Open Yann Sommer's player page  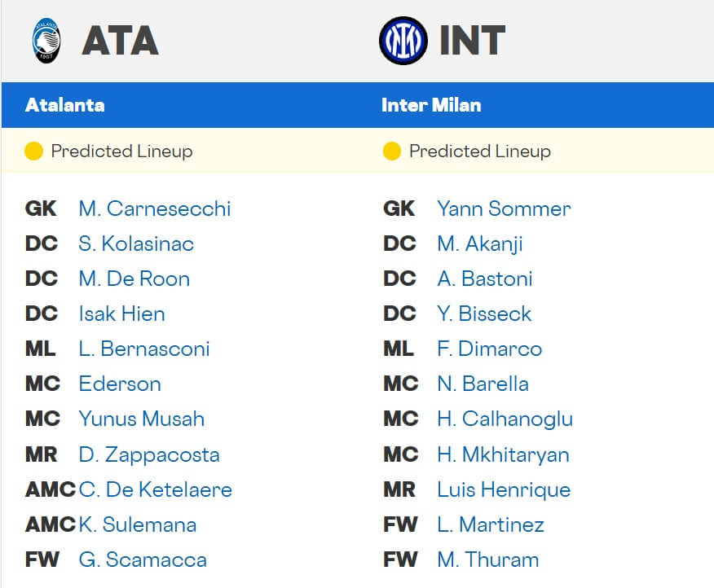(502, 208)
